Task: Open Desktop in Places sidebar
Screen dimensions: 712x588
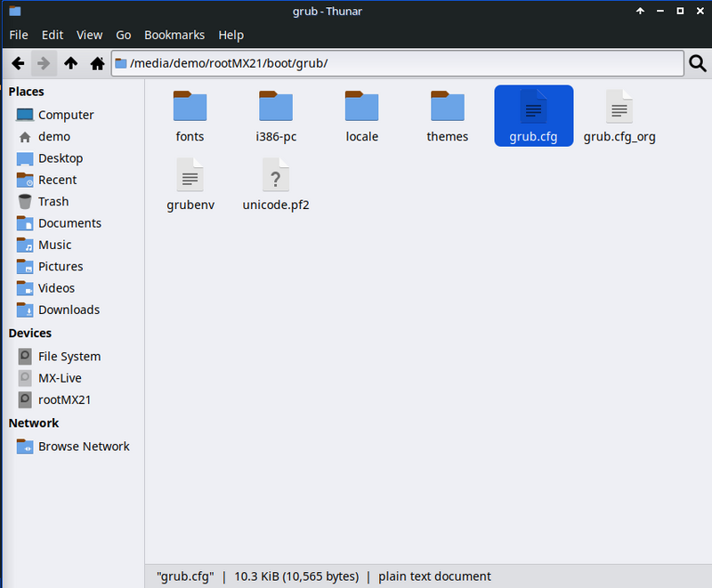Action: pos(50,158)
